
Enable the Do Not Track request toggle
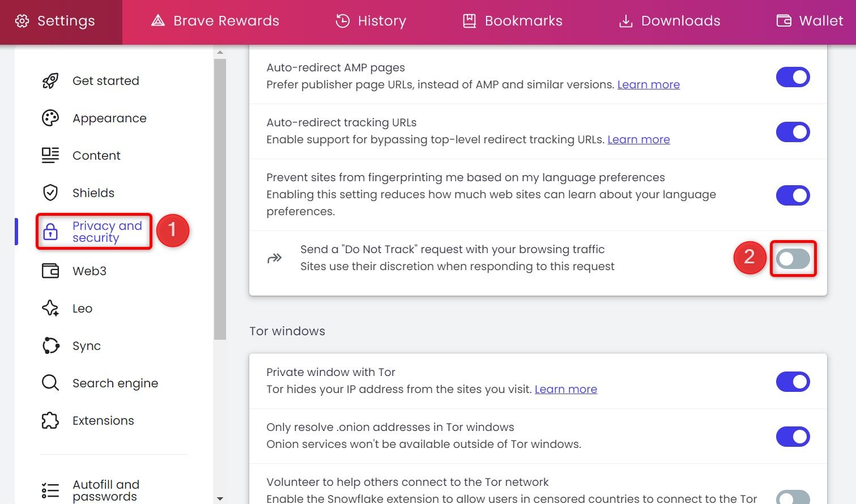tap(793, 258)
